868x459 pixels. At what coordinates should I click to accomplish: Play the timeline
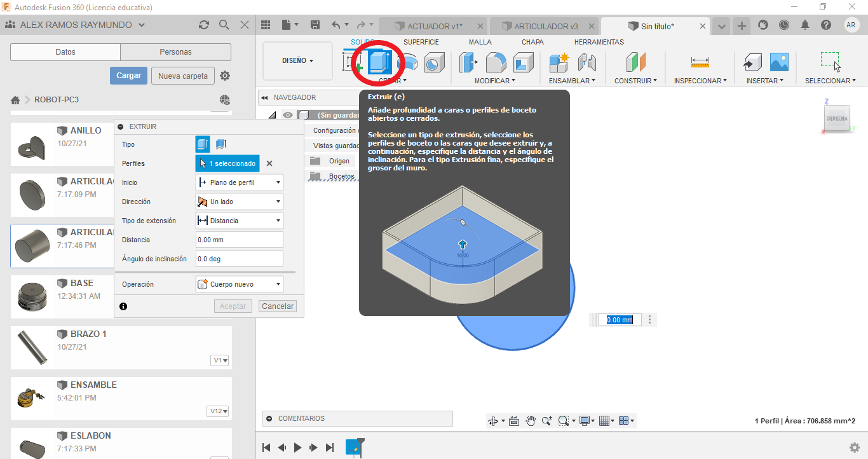coord(298,448)
